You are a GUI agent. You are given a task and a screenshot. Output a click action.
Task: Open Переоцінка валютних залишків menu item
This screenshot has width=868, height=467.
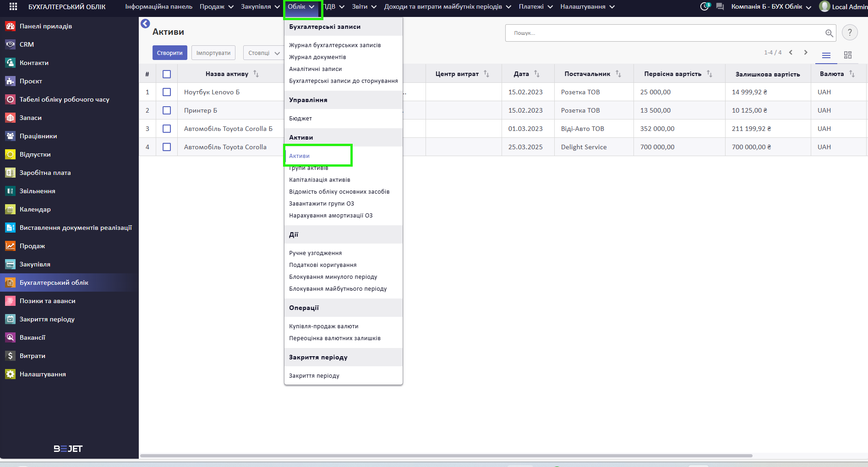tap(335, 338)
